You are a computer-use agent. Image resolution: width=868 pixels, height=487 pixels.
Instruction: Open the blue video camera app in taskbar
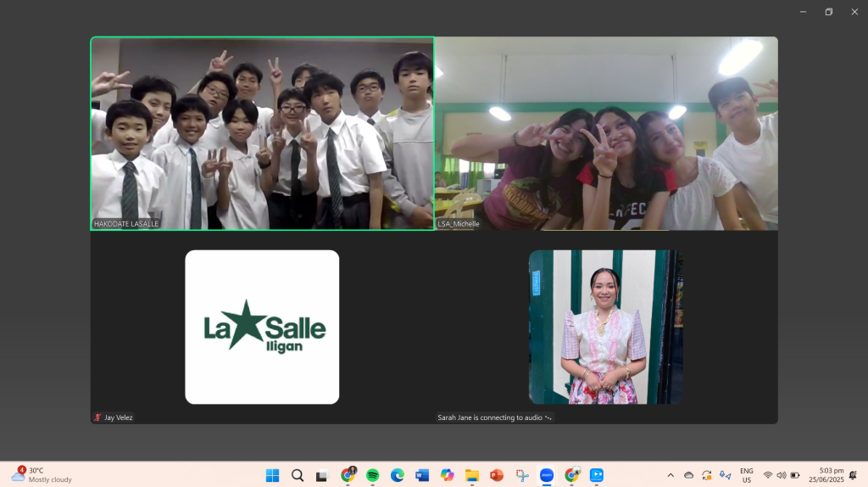pyautogui.click(x=597, y=475)
